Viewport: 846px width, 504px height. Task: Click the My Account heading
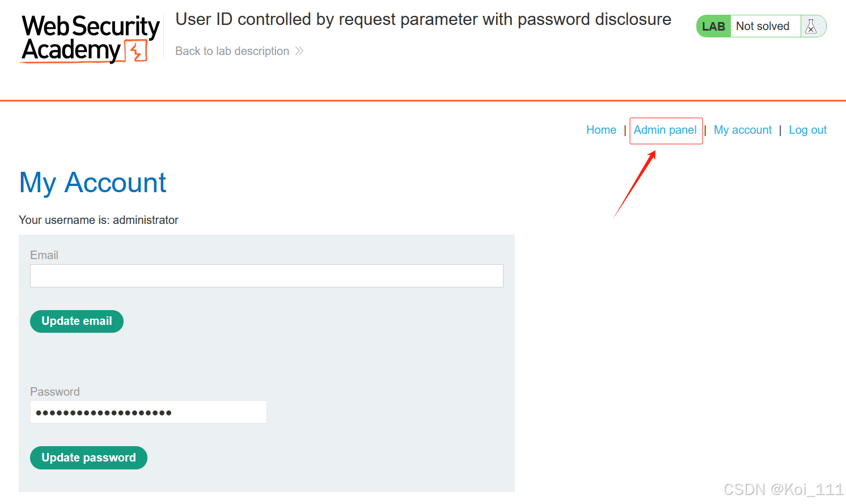pos(92,183)
